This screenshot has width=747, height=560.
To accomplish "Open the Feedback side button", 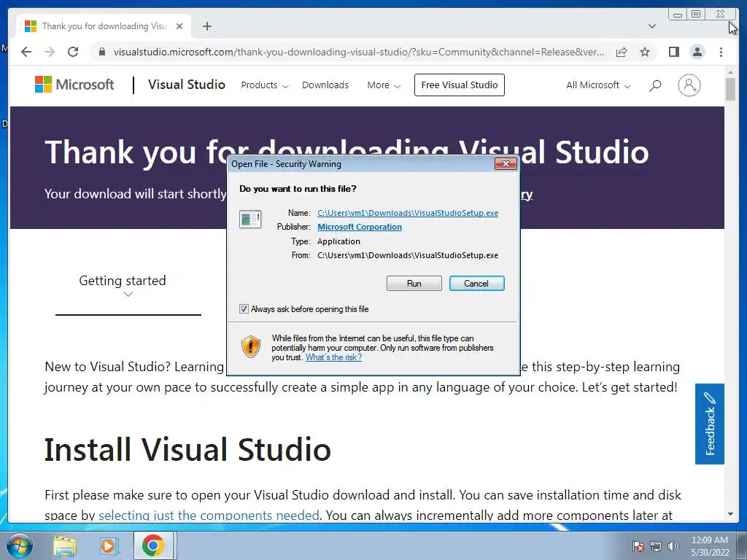I will coord(709,424).
